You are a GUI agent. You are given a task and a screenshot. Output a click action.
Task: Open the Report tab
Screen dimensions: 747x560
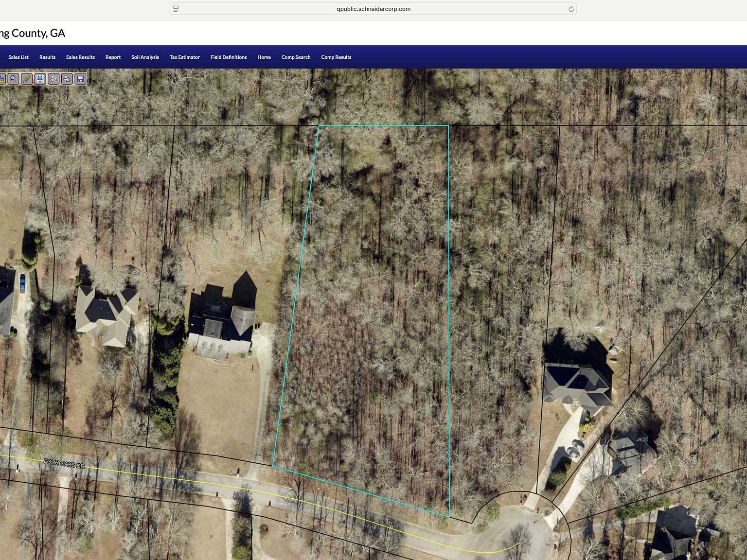(x=112, y=57)
